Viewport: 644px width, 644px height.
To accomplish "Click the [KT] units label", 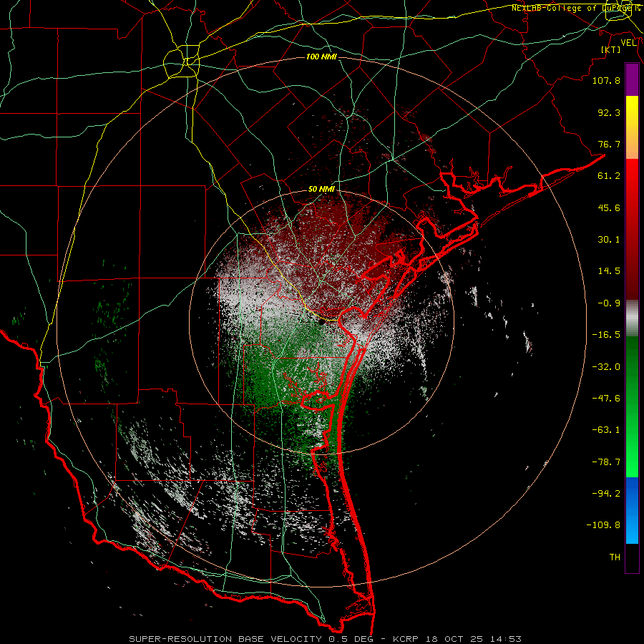I will point(611,49).
